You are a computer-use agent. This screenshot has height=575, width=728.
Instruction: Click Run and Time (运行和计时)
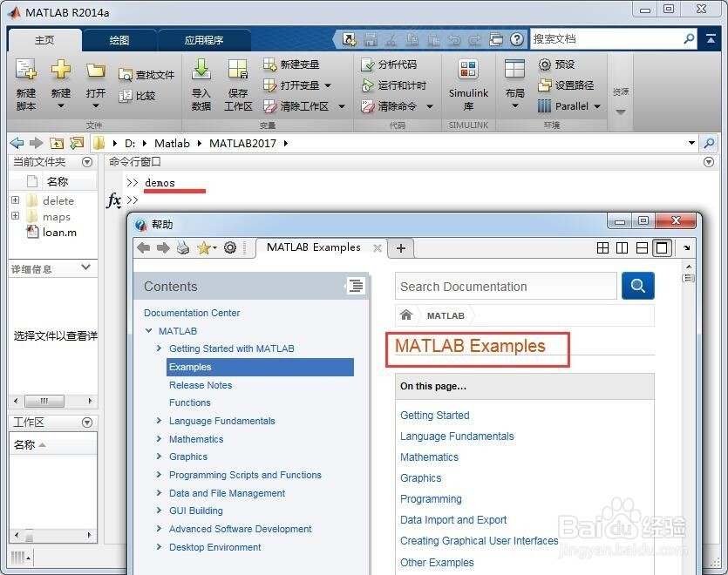click(394, 85)
